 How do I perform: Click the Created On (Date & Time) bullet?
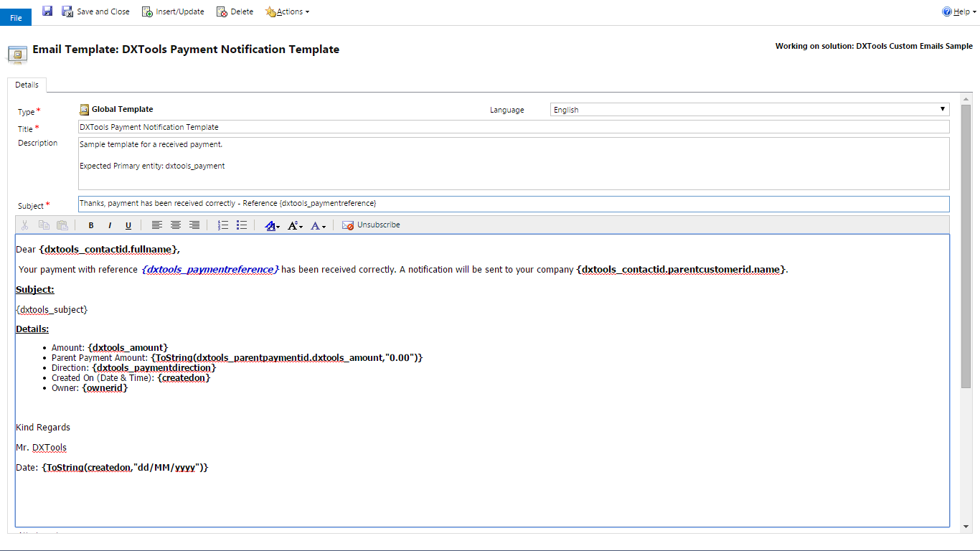click(131, 377)
